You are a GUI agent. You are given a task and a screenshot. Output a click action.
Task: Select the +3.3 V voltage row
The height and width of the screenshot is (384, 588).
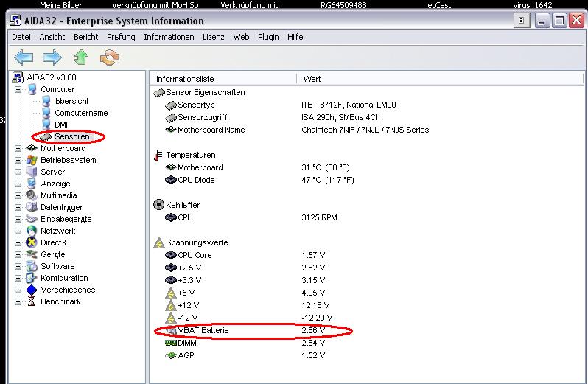click(245, 280)
